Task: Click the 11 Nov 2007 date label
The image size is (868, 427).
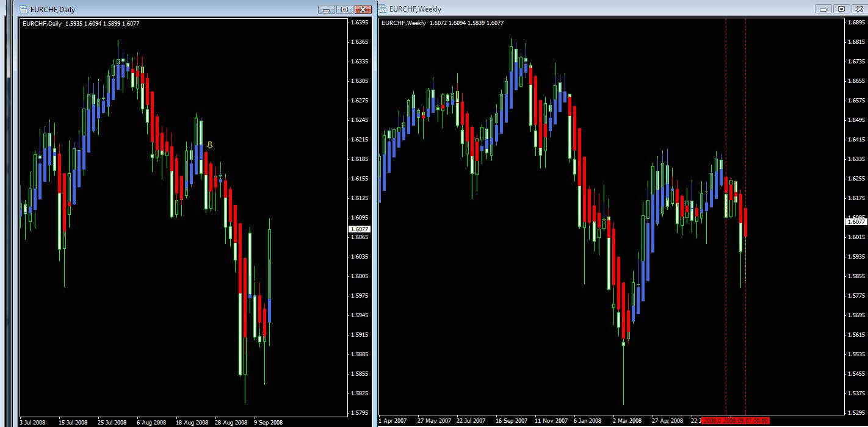Action: pos(551,421)
